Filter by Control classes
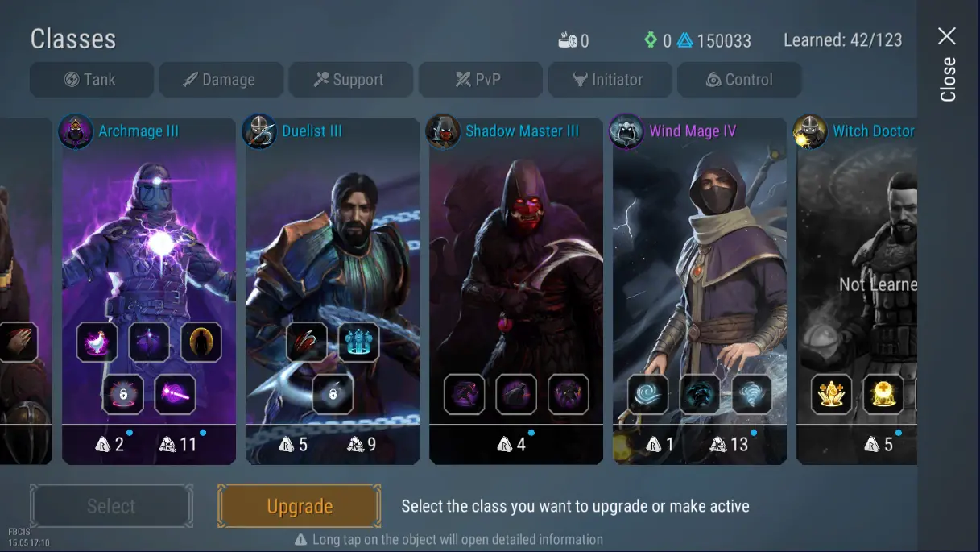The width and height of the screenshot is (980, 552). pos(740,80)
